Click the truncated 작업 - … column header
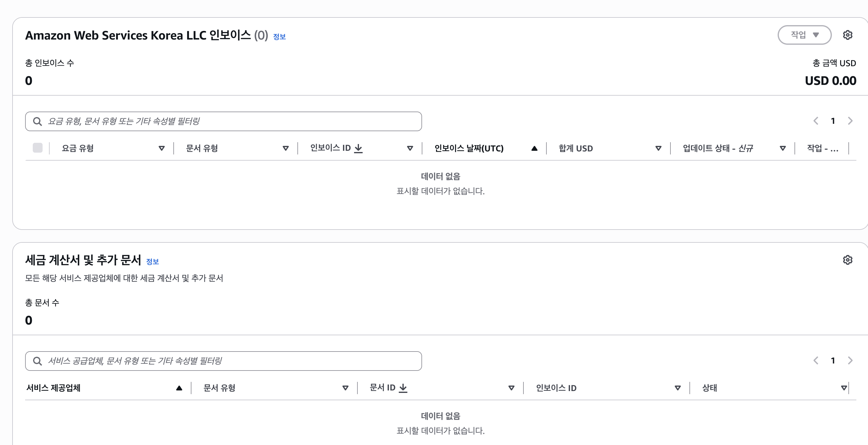The height and width of the screenshot is (445, 868). point(823,148)
